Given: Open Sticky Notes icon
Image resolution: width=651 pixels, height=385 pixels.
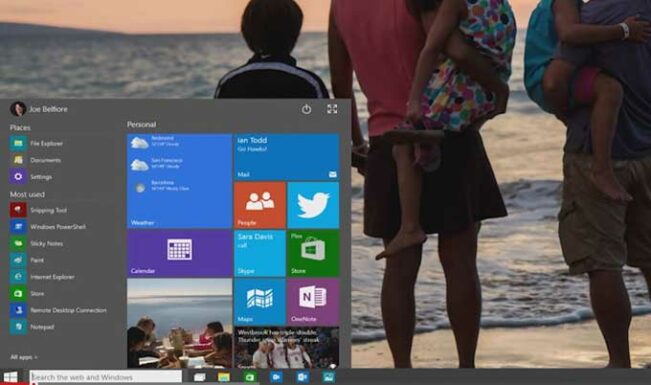Looking at the screenshot, I should [x=18, y=243].
